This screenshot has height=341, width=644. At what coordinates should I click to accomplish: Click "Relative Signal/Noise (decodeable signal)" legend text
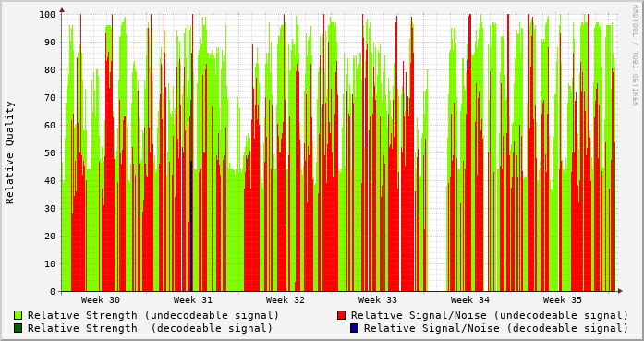(496, 328)
